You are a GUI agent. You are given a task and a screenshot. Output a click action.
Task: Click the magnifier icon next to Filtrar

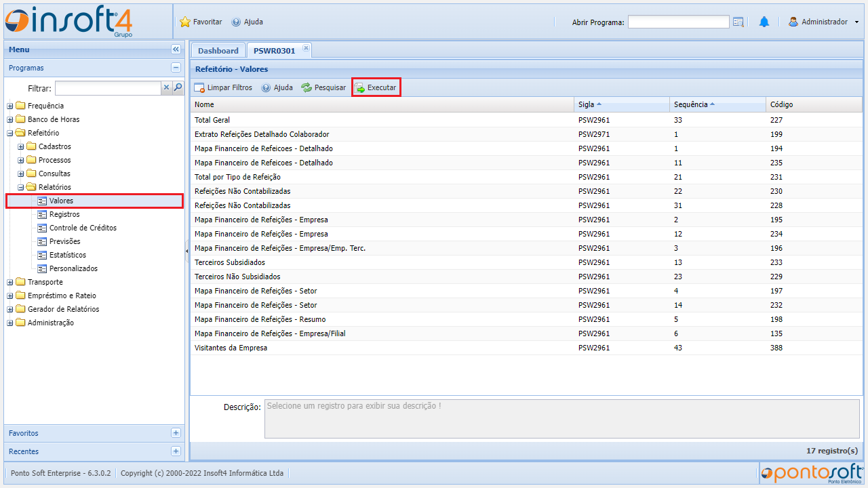tap(178, 87)
